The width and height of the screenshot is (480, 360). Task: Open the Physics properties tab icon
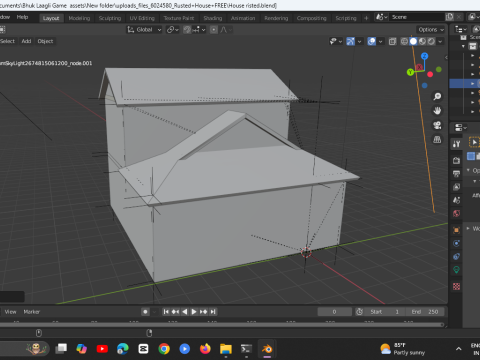tap(456, 243)
